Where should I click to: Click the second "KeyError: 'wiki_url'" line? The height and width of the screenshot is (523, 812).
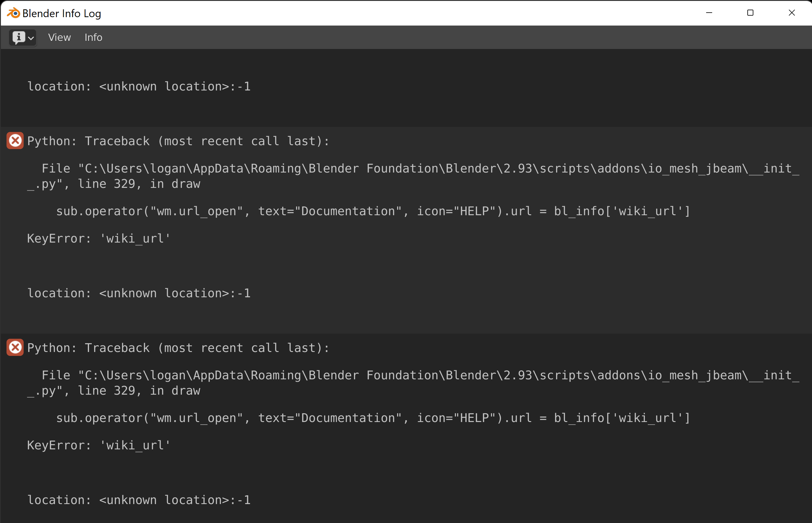coord(99,445)
